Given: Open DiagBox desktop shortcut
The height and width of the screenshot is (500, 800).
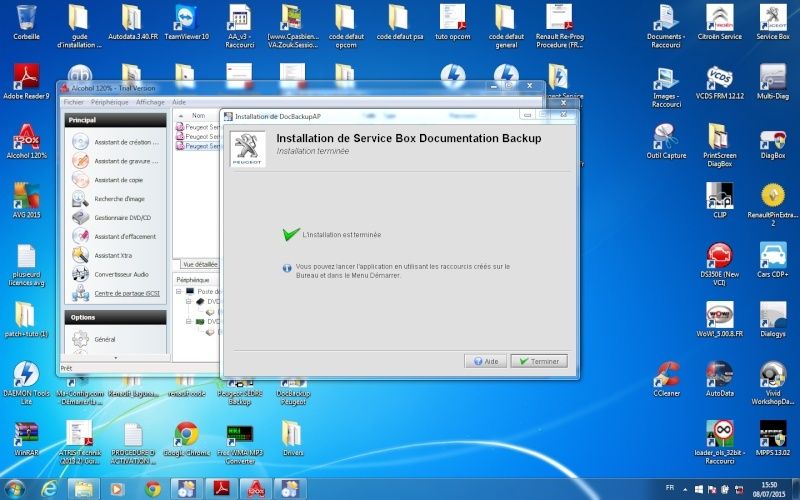Looking at the screenshot, I should pyautogui.click(x=773, y=141).
